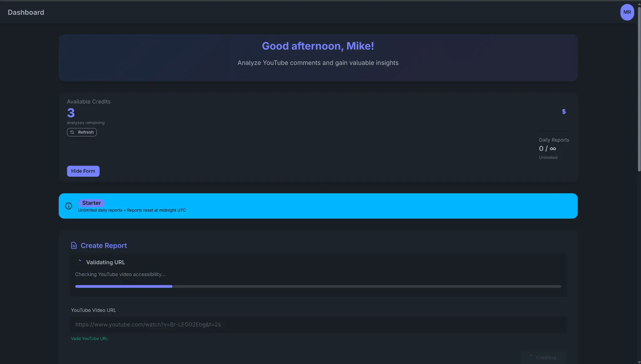
Task: Click the 'Create Report' heading
Action: pyautogui.click(x=104, y=245)
